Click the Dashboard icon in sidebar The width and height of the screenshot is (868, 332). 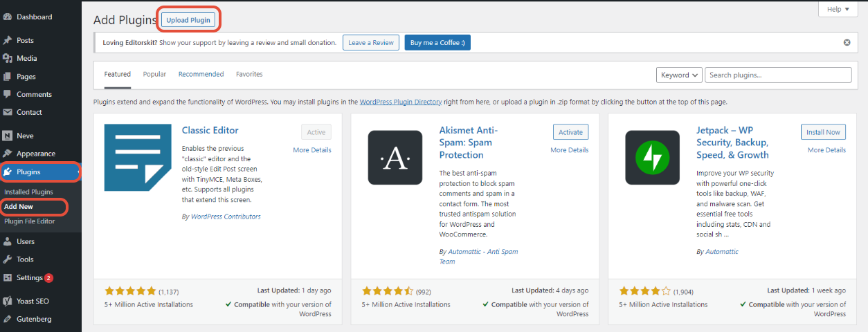[8, 17]
